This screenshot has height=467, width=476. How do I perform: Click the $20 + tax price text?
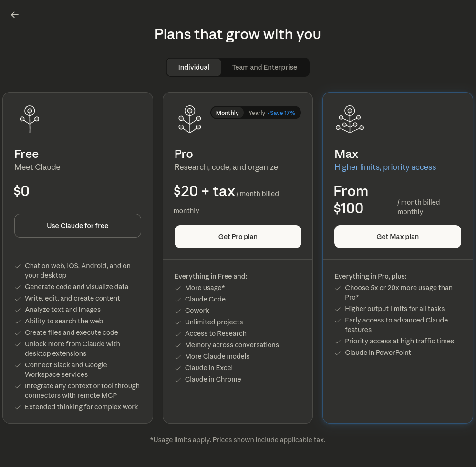204,191
